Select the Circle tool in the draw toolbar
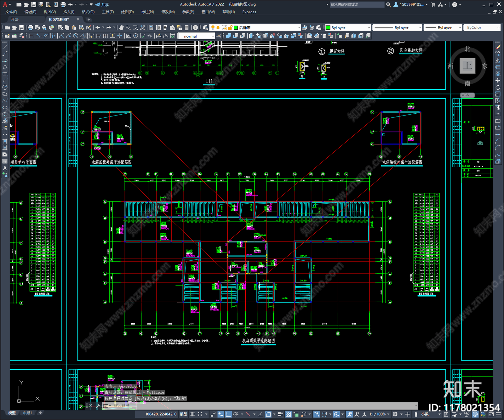The height and width of the screenshot is (420, 504). pyautogui.click(x=5, y=87)
